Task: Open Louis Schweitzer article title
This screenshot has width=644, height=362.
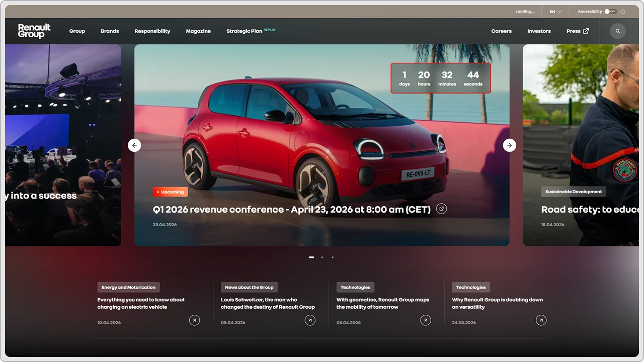Action: coord(268,303)
